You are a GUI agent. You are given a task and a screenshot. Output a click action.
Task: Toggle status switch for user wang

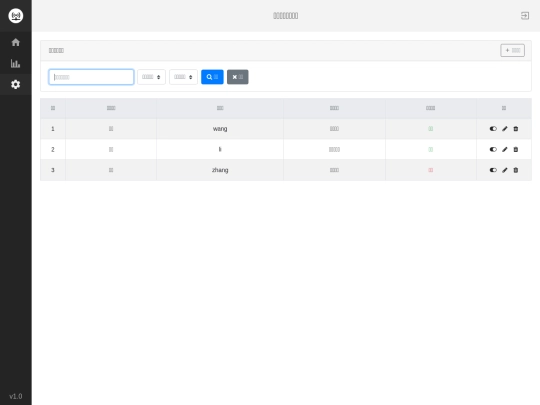[493, 129]
